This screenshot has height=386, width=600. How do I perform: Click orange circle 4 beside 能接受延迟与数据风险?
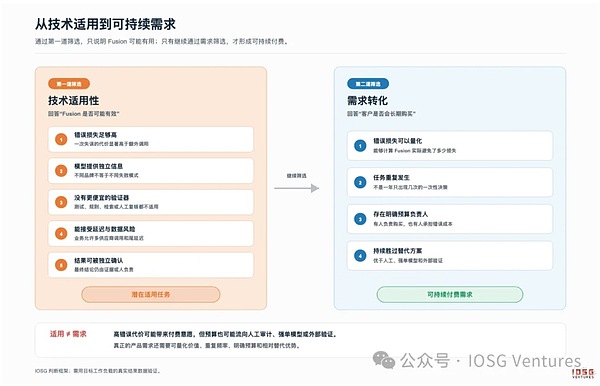61,233
